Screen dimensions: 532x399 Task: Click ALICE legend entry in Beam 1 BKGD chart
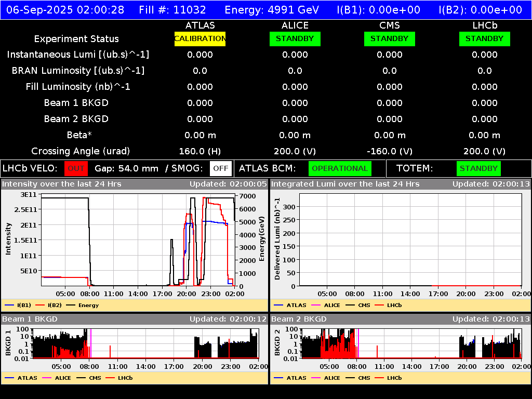pos(57,378)
